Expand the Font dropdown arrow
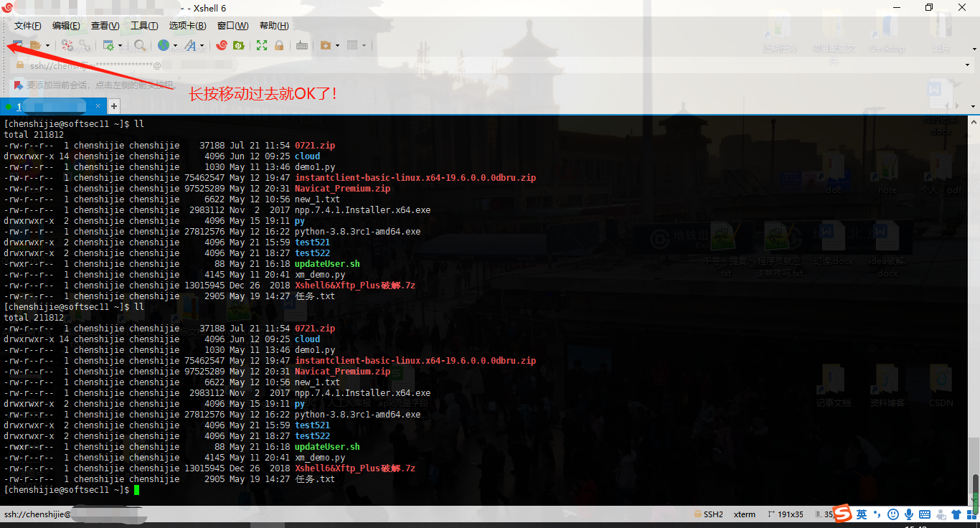The width and height of the screenshot is (980, 528). pos(202,45)
